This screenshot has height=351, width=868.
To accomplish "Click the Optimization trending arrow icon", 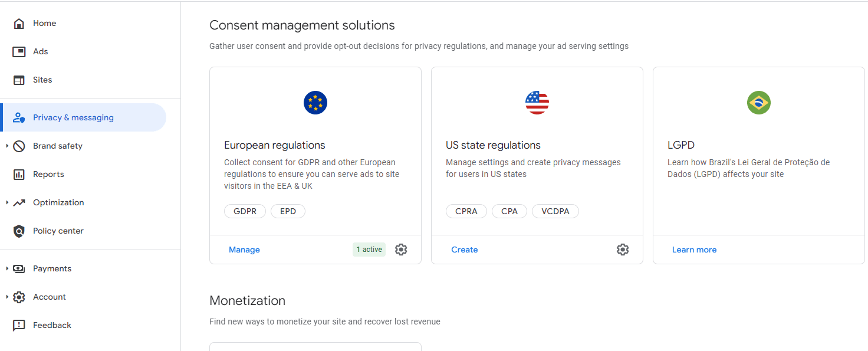I will point(19,203).
